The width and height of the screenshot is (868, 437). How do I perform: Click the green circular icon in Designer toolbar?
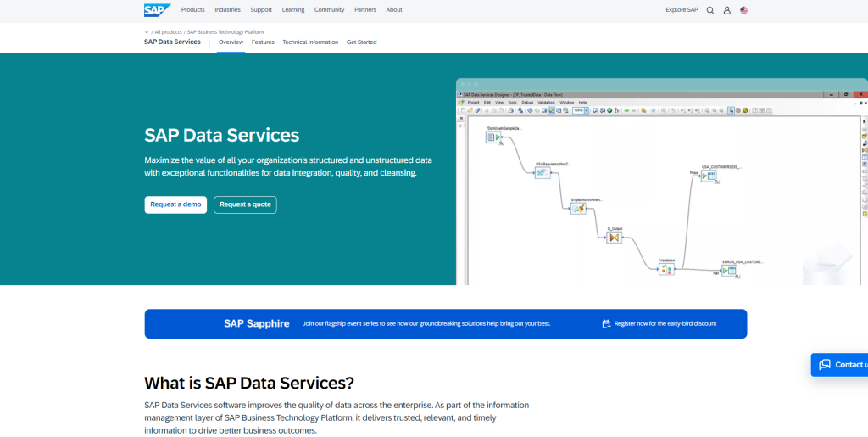(609, 110)
